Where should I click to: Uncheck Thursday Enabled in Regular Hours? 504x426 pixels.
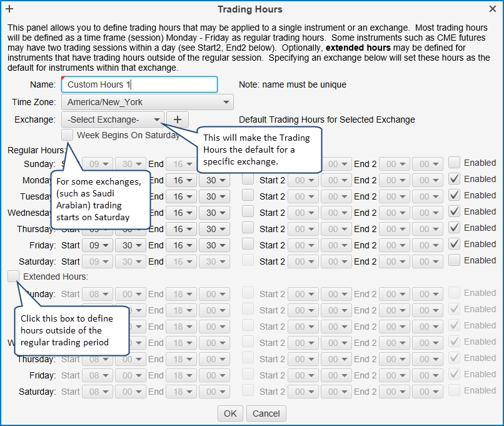pos(454,228)
